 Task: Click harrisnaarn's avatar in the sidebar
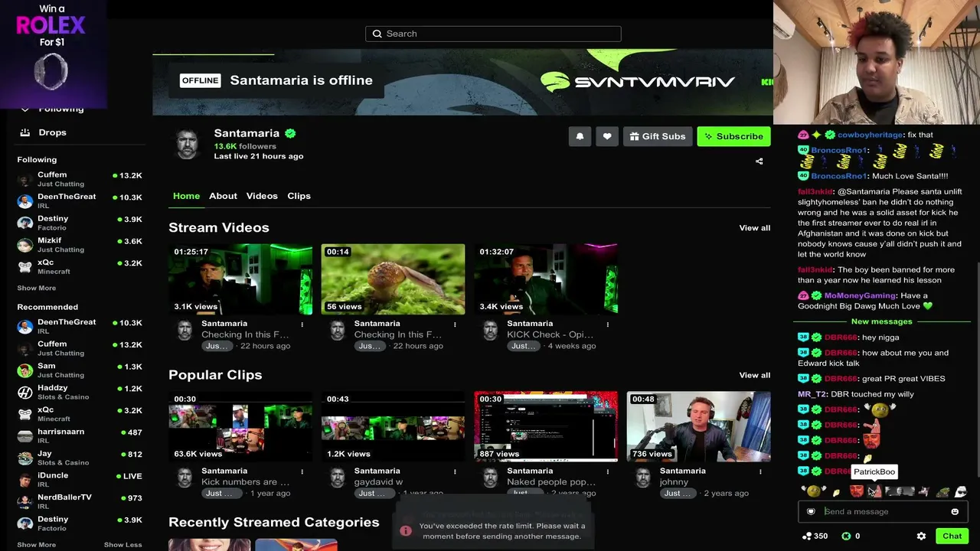[x=24, y=436]
